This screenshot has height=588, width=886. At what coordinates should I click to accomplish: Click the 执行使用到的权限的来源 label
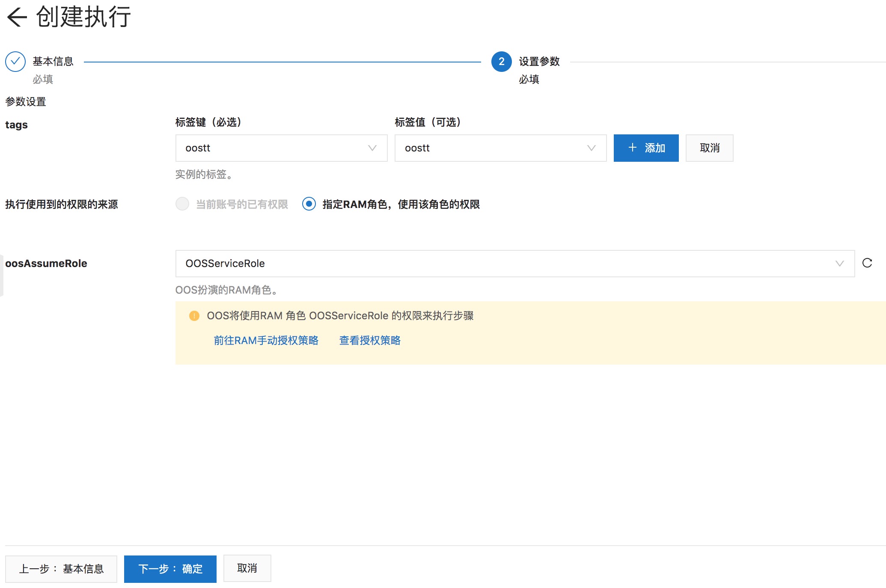(x=62, y=205)
